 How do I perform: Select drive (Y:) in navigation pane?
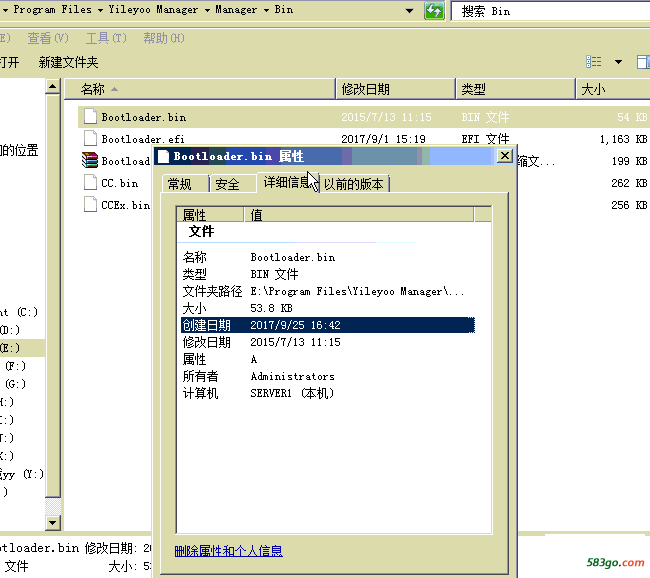click(x=22, y=474)
